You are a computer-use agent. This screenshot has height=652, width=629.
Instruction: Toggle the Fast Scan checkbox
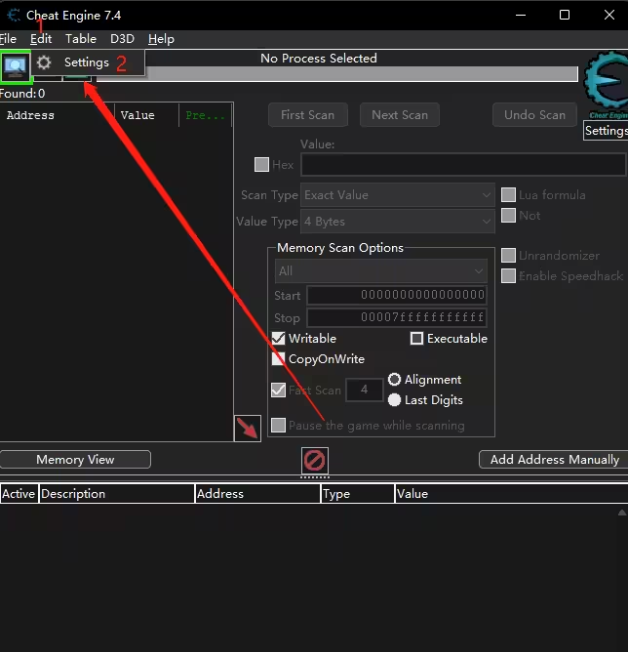[x=279, y=390]
